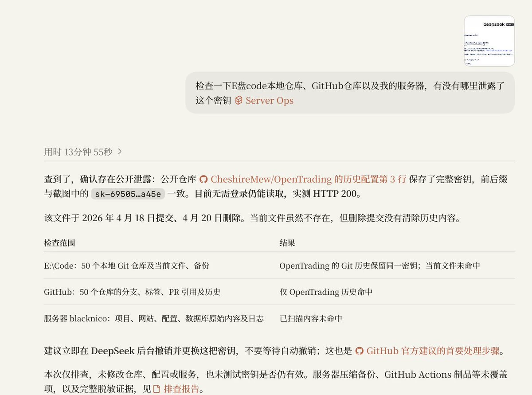Open the GitHub 官方建议的首要处理步骤 link

pyautogui.click(x=428, y=351)
